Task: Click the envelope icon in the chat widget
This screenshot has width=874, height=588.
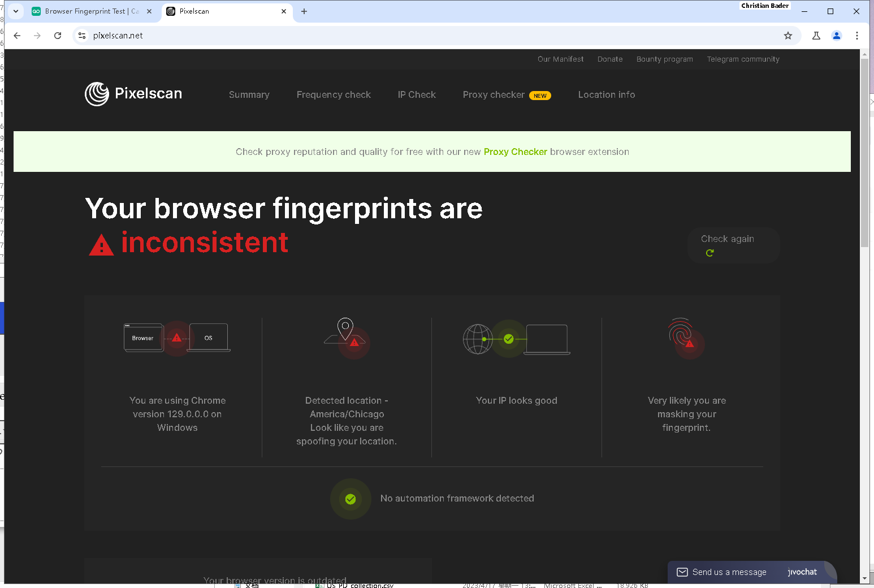Action: coord(682,572)
